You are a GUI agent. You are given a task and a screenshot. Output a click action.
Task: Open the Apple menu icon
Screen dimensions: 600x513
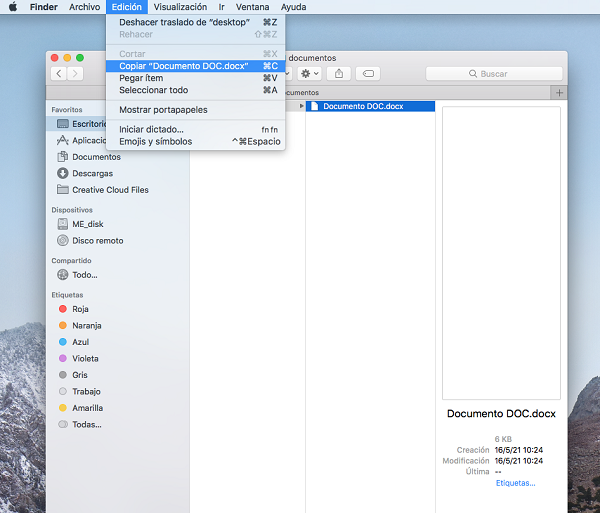(x=13, y=7)
